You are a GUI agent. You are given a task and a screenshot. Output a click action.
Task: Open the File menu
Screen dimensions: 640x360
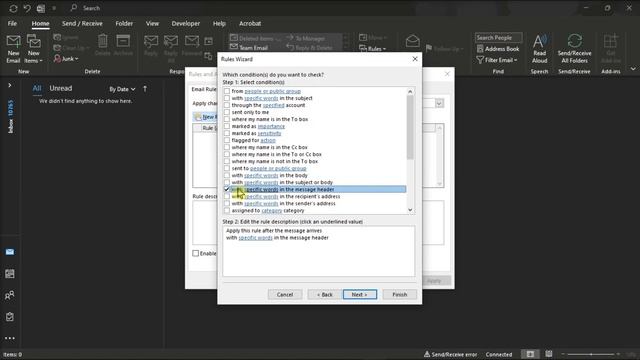pos(12,24)
